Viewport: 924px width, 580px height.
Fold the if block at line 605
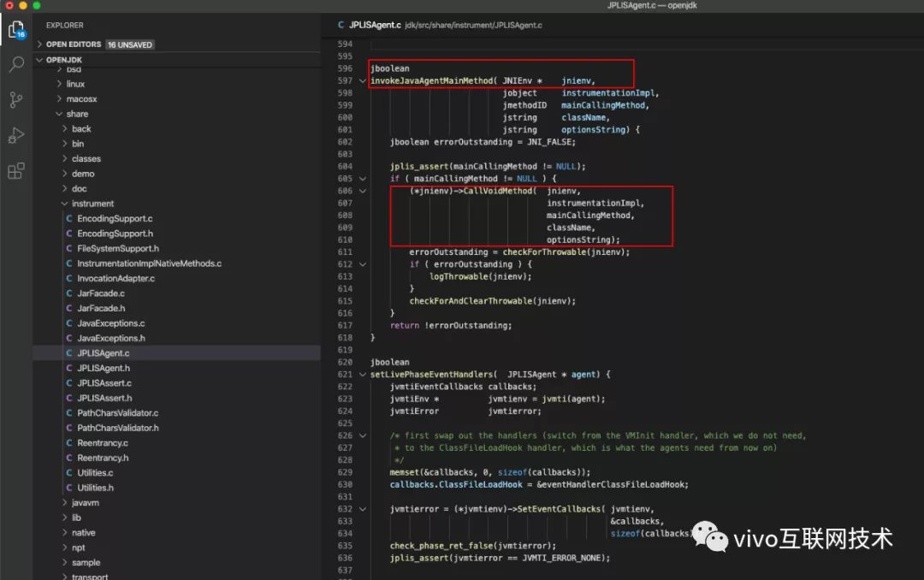click(x=363, y=179)
